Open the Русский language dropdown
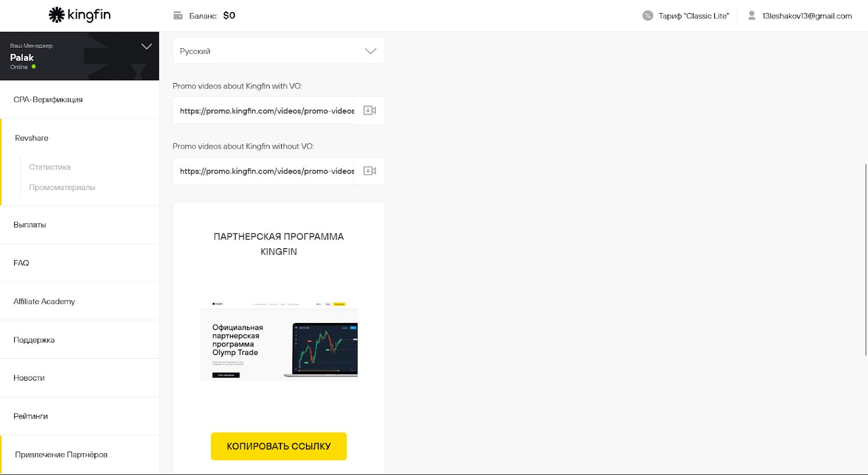The width and height of the screenshot is (868, 475). [279, 51]
